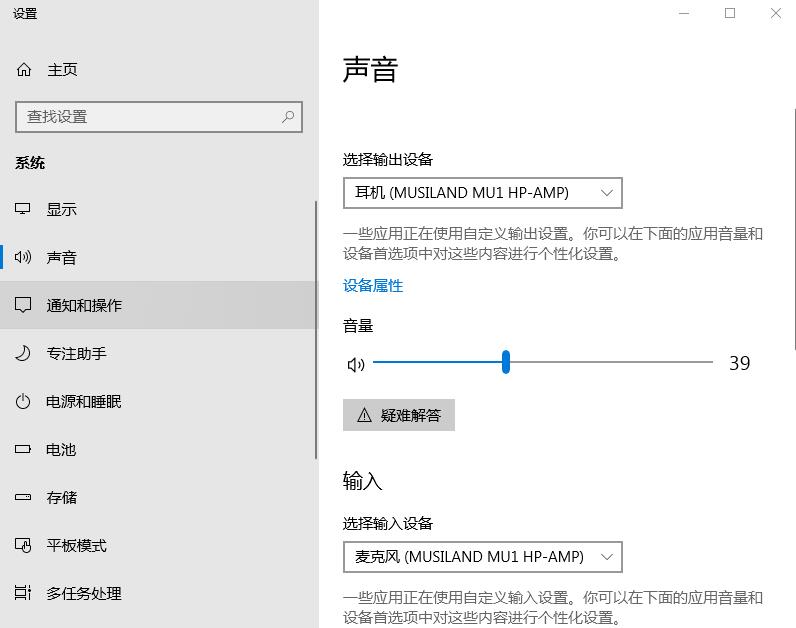Viewport: 796px width, 628px height.
Task: Click search magnifier in 查找设置 box
Action: pyautogui.click(x=288, y=117)
